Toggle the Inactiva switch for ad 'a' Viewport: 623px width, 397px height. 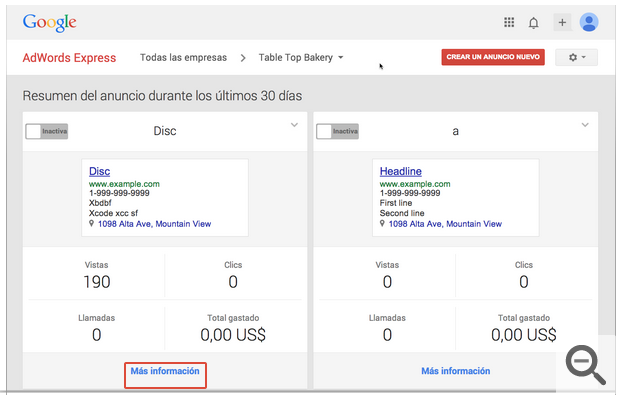pos(338,131)
